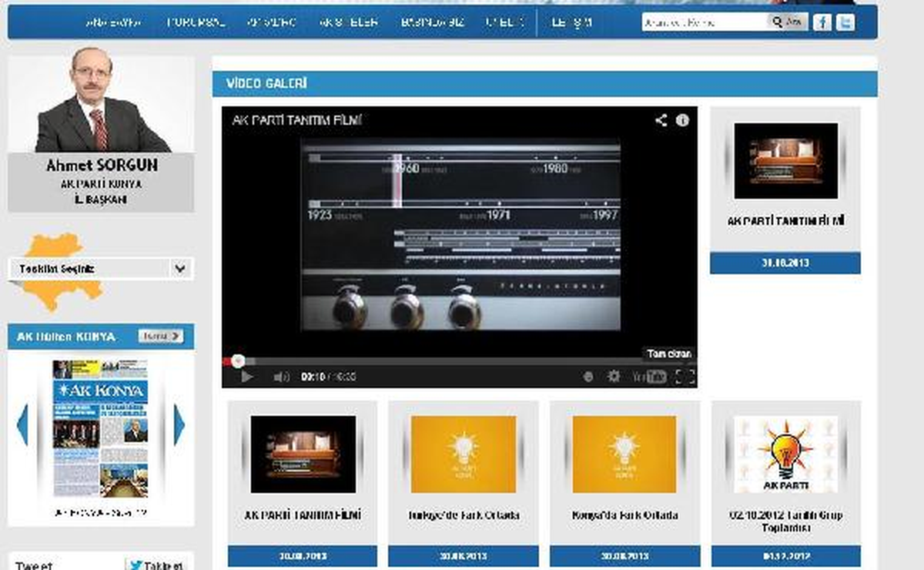Open the Twitter icon in the header
Image resolution: width=924 pixels, height=570 pixels.
click(845, 22)
